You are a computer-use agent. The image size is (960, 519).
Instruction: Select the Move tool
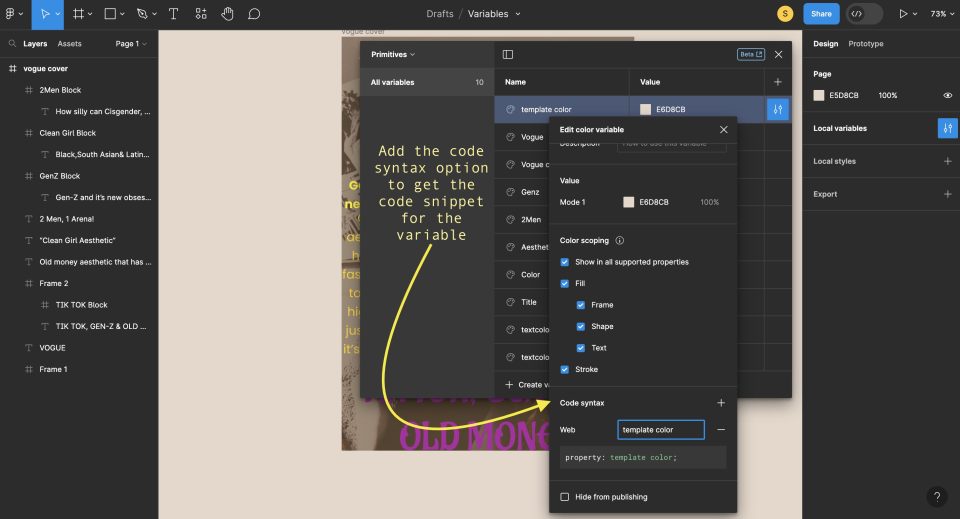coord(45,13)
